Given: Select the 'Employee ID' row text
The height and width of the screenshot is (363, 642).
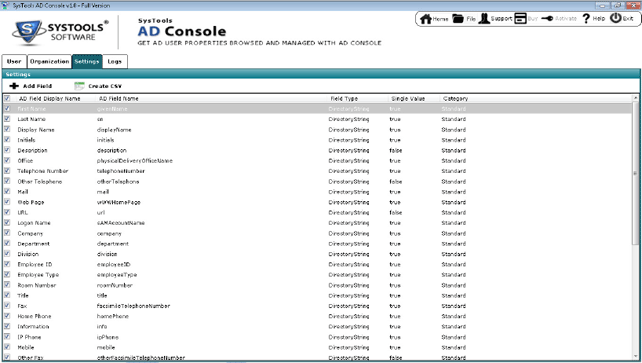Looking at the screenshot, I should point(35,264).
